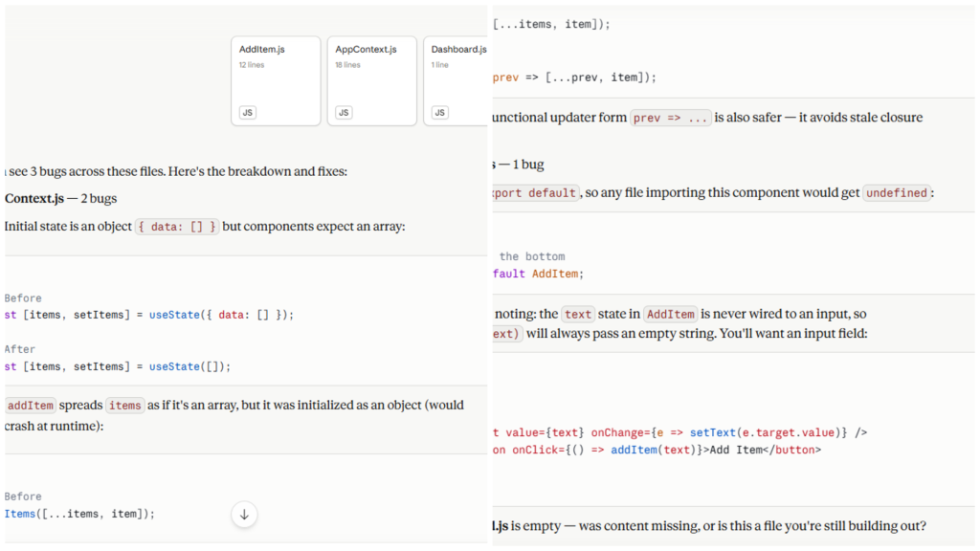980x551 pixels.
Task: Click the JS badge on Dashboard.js card
Action: point(440,113)
